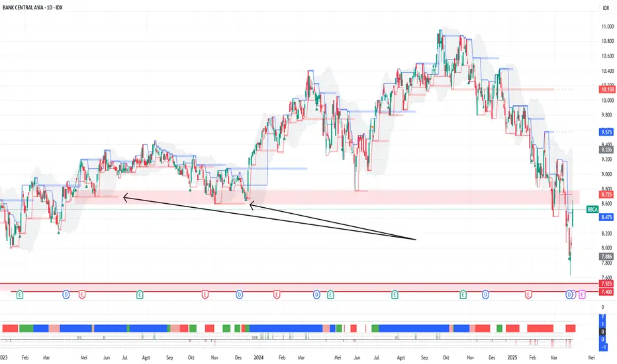Open the green earnings marker before Mei 2024

click(330, 295)
